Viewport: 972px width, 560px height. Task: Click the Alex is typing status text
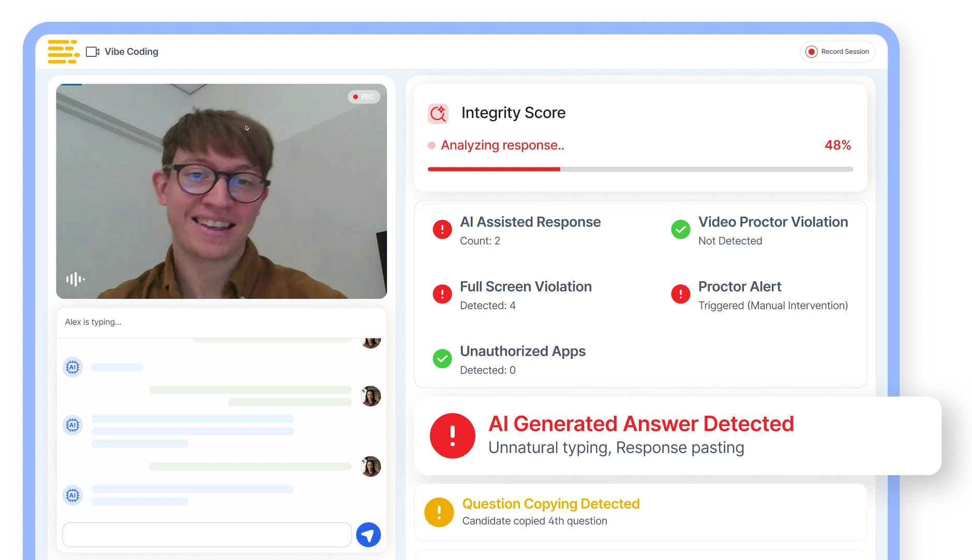(x=93, y=322)
